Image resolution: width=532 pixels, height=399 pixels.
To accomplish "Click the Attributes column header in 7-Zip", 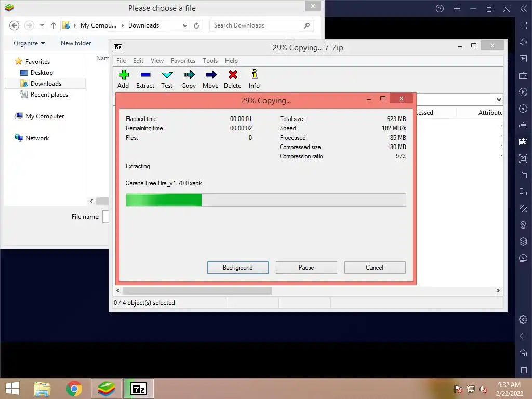I will click(490, 113).
